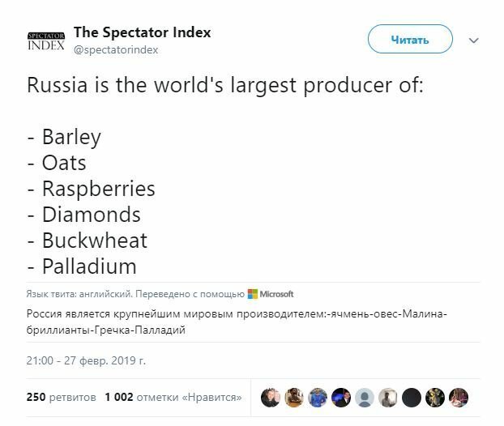Click the 'Russia is the world's largest producer' text
Image resolution: width=504 pixels, height=426 pixels.
click(225, 85)
